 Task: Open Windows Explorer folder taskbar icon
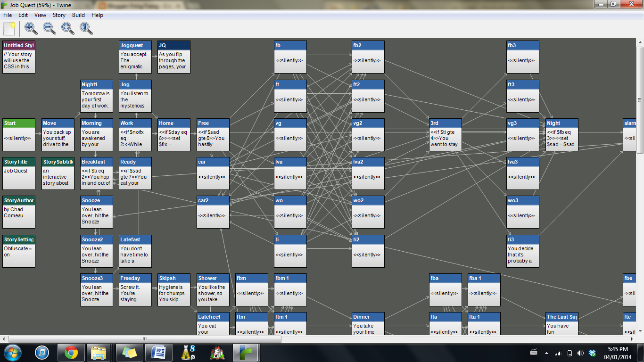pyautogui.click(x=99, y=352)
